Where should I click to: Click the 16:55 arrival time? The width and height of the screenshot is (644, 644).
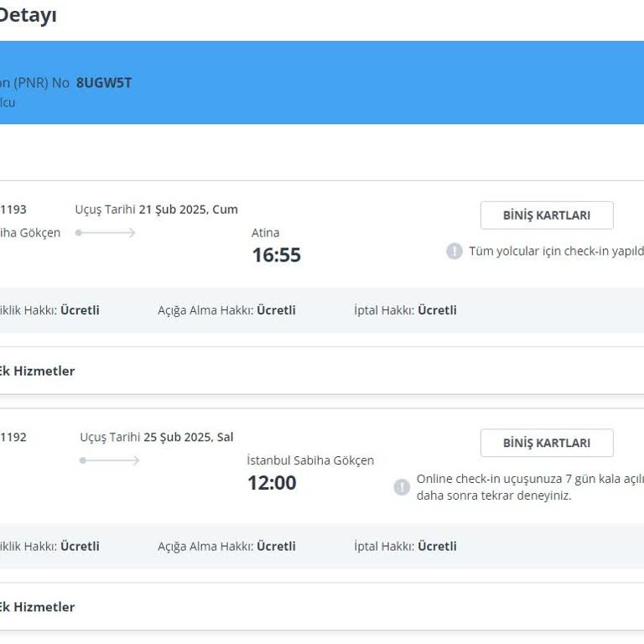point(276,255)
